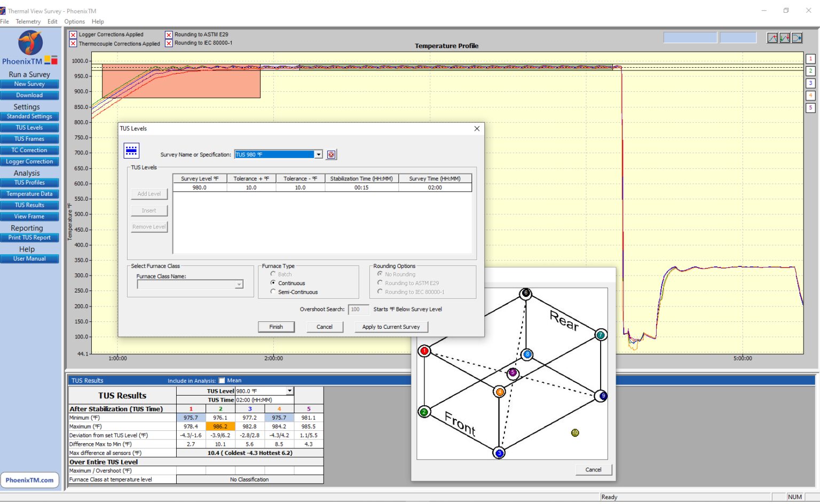Open the Furnace Class Name dropdown
The width and height of the screenshot is (820, 504).
click(x=239, y=285)
